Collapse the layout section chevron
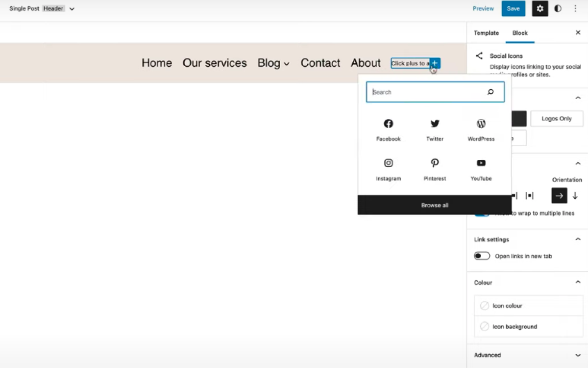Image resolution: width=588 pixels, height=368 pixels. click(578, 163)
